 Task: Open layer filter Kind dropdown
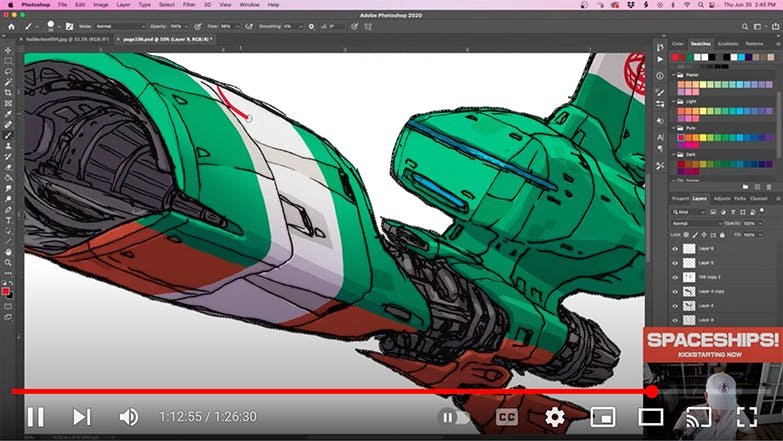[x=689, y=212]
